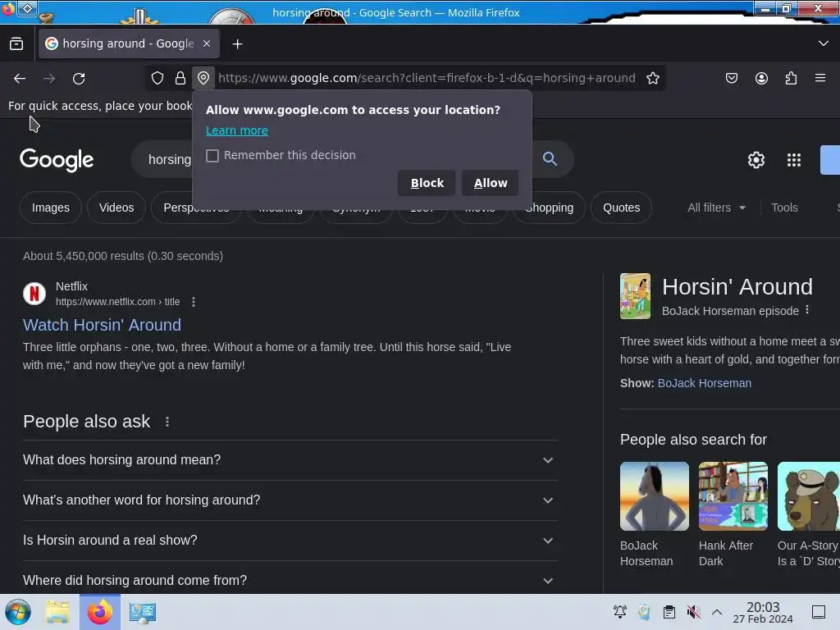Open notifications bell in tray
The width and height of the screenshot is (840, 630).
620,612
